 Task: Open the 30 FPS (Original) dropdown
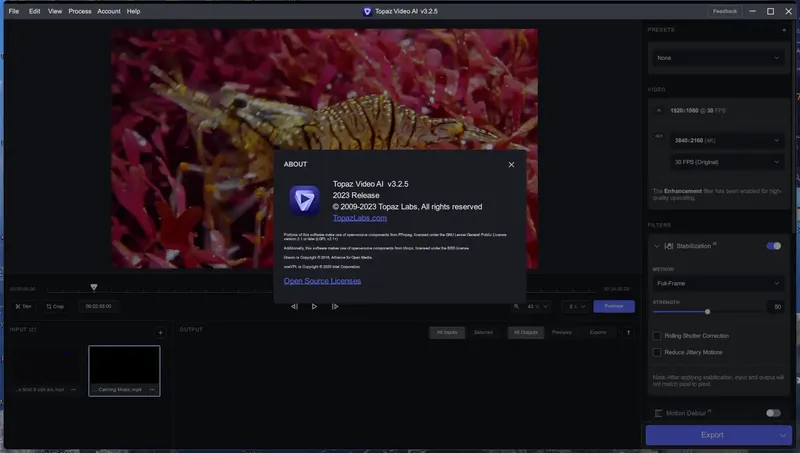pyautogui.click(x=727, y=162)
